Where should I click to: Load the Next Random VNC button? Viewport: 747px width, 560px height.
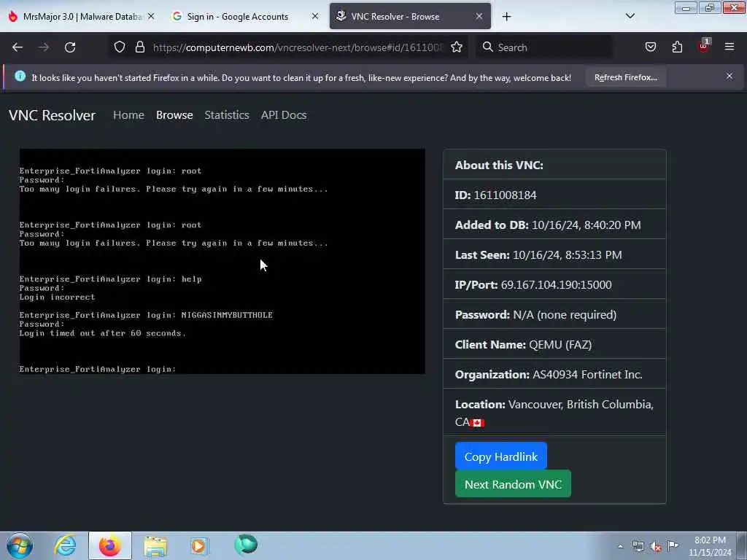click(x=513, y=484)
